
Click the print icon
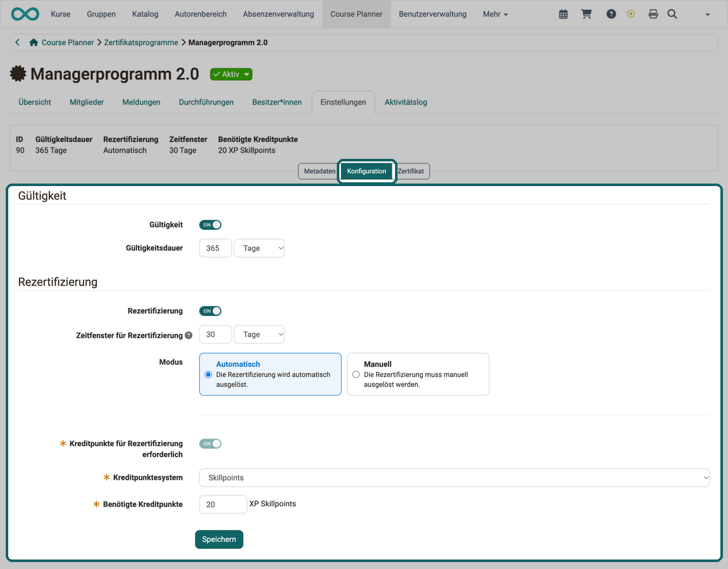[653, 14]
